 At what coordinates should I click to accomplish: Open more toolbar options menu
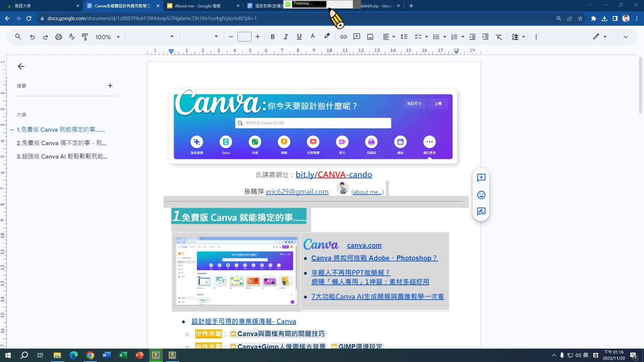[536, 37]
